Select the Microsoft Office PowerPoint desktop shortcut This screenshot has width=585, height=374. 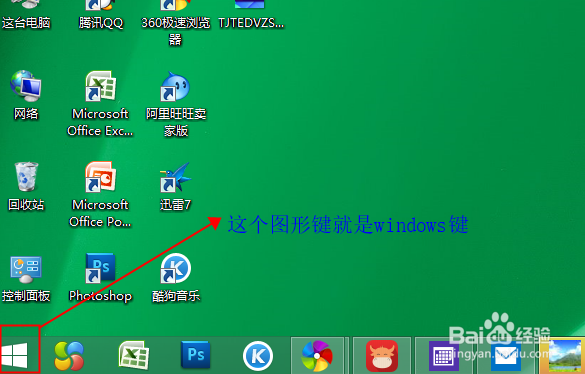tap(100, 194)
